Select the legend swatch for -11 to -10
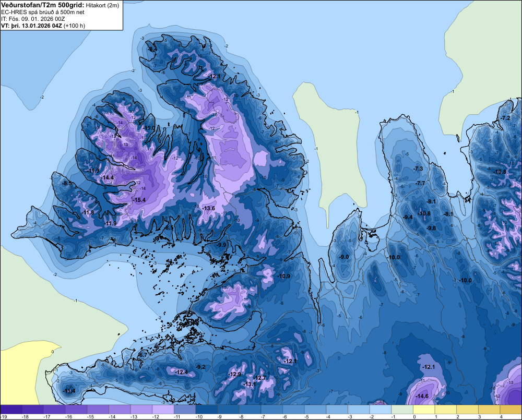 (x=185, y=410)
